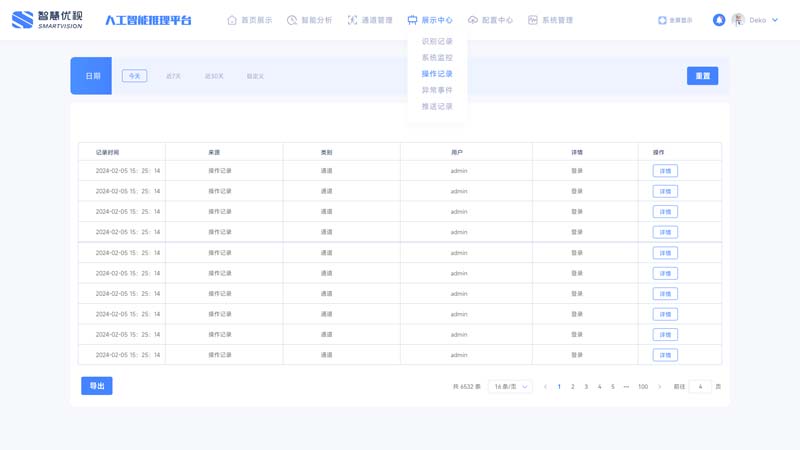Click the 前往 page number input field
Image resolution: width=800 pixels, height=450 pixels.
click(x=700, y=387)
